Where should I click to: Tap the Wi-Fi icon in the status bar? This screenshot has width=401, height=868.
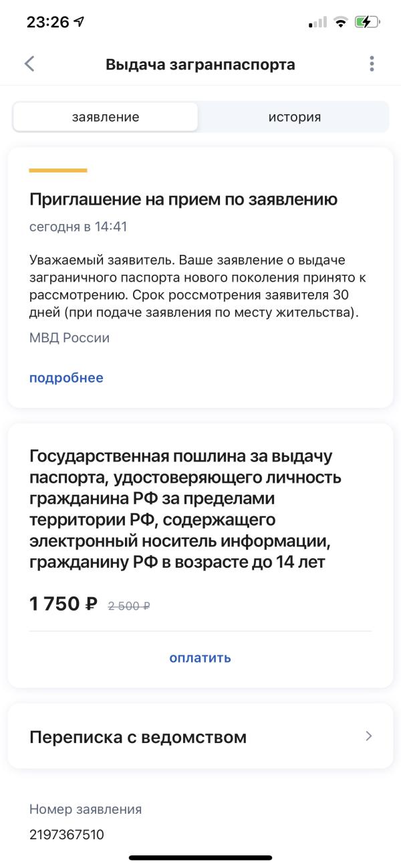coord(342,20)
